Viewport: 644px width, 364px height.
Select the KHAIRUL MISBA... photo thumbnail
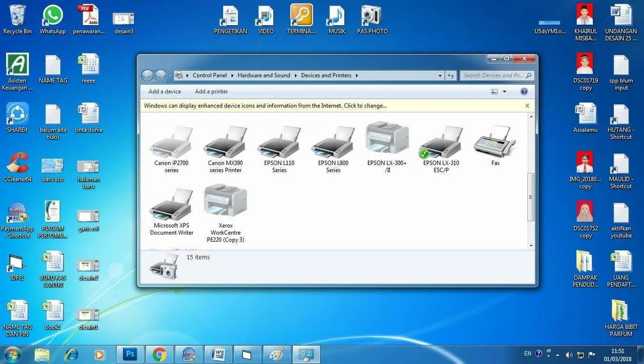coord(585,23)
